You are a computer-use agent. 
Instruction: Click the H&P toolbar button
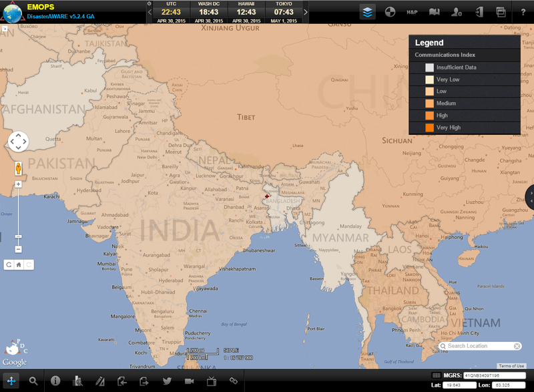(412, 11)
